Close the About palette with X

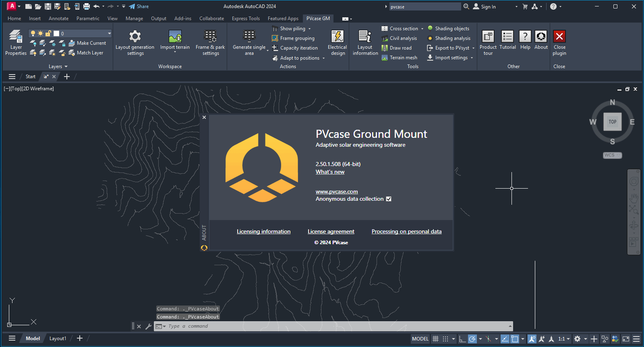coord(204,117)
